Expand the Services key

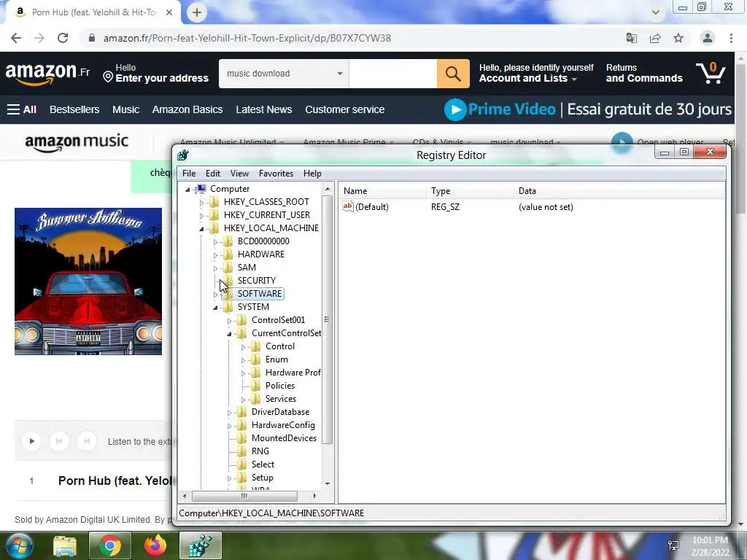tap(243, 400)
